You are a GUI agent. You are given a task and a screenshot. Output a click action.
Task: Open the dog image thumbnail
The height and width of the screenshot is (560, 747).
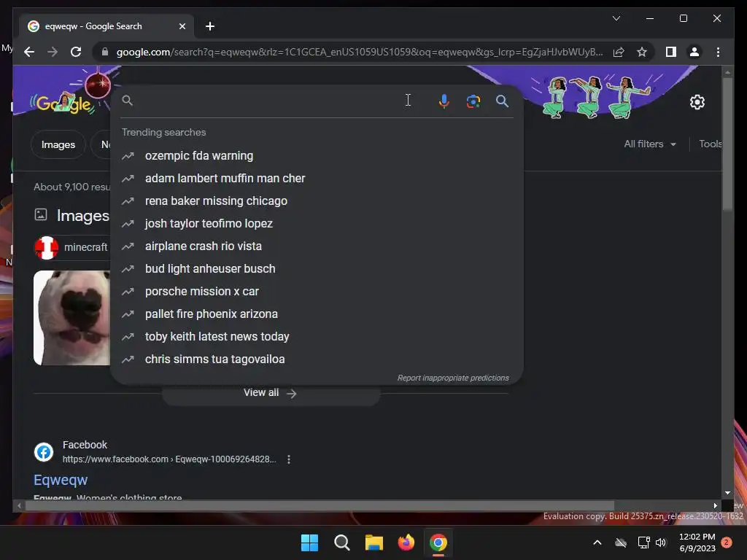tap(71, 318)
